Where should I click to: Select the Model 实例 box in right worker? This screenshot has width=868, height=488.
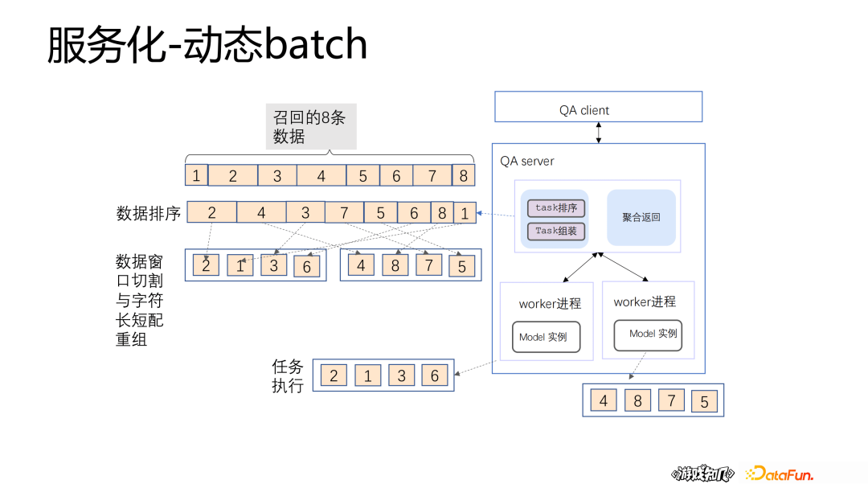648,335
